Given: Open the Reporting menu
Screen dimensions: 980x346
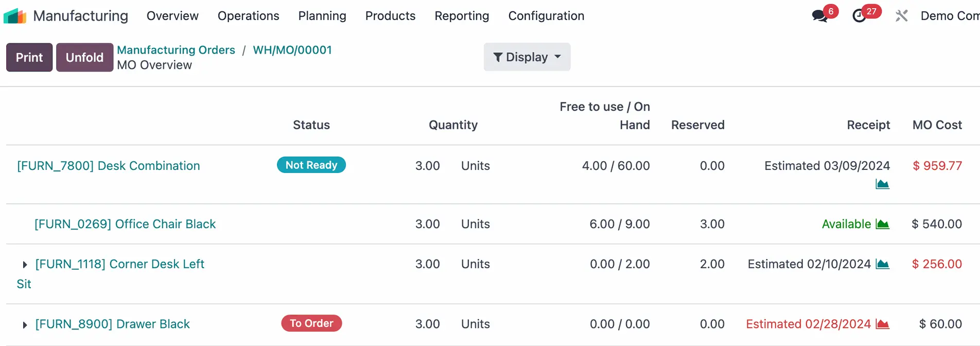Looking at the screenshot, I should pos(462,16).
